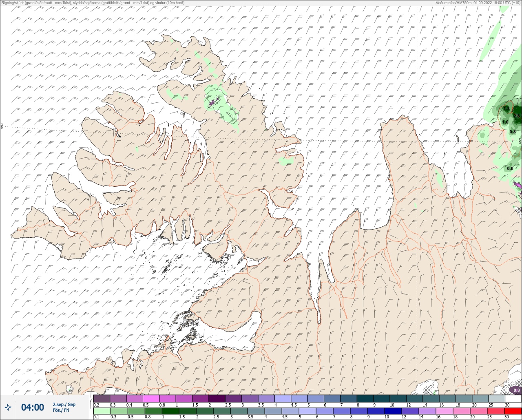This screenshot has height=420, width=522.
Task: Click the brightest pink swatch in snow legend
Action: tap(151, 398)
